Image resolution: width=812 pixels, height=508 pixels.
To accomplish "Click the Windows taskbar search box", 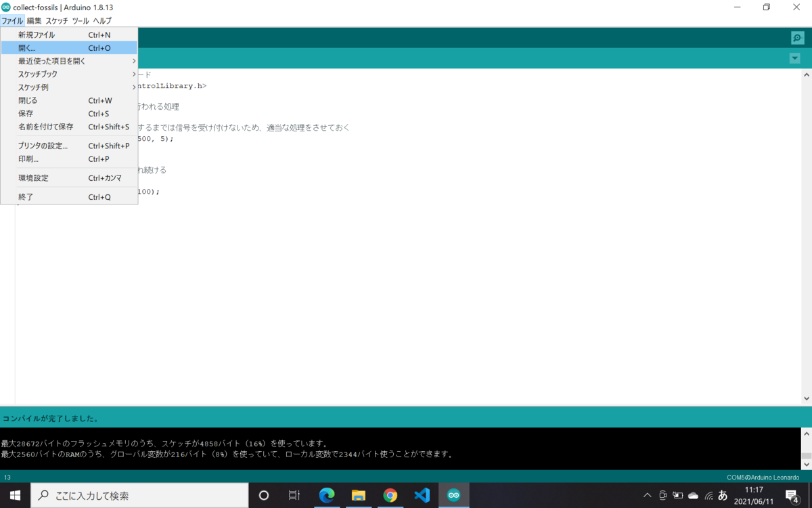I will coord(139,496).
